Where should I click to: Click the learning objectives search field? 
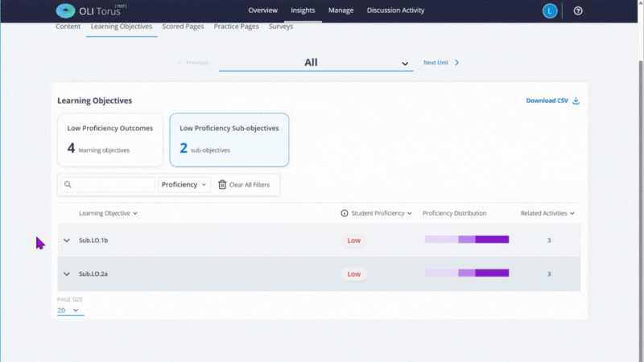click(x=113, y=184)
